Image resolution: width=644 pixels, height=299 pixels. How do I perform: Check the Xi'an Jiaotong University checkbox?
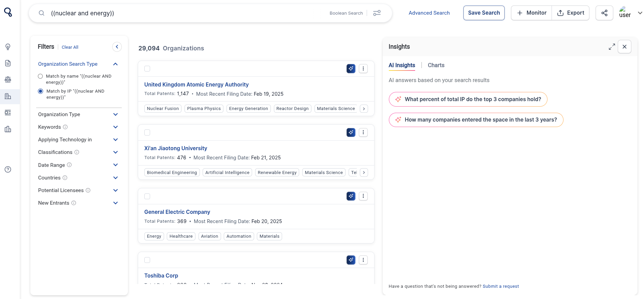(x=147, y=132)
